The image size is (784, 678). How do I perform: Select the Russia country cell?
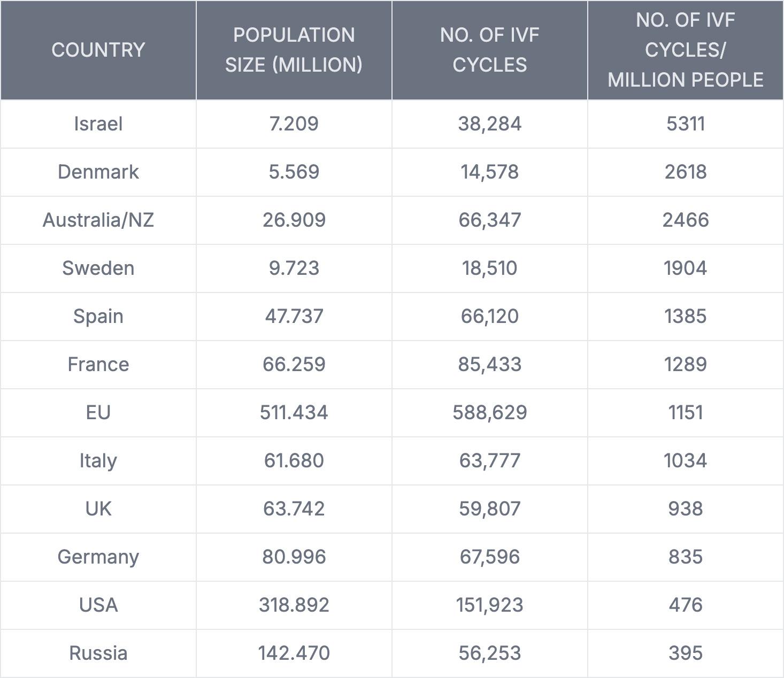click(x=98, y=653)
